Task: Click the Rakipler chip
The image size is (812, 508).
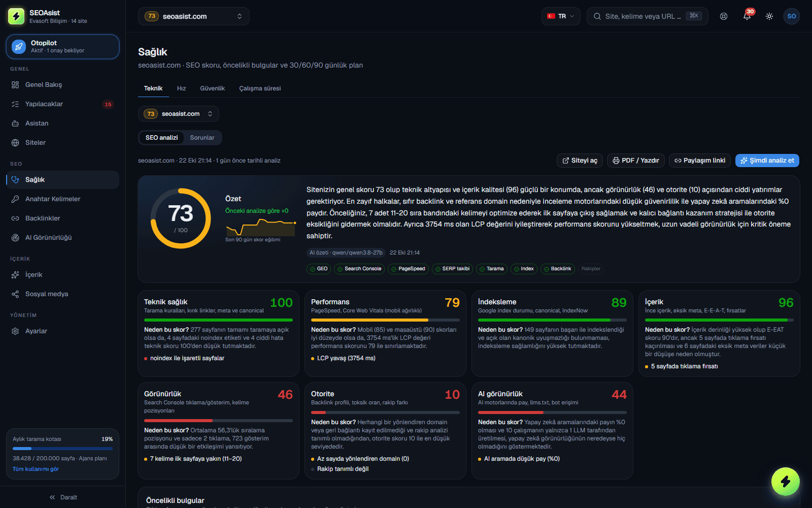Action: click(591, 269)
